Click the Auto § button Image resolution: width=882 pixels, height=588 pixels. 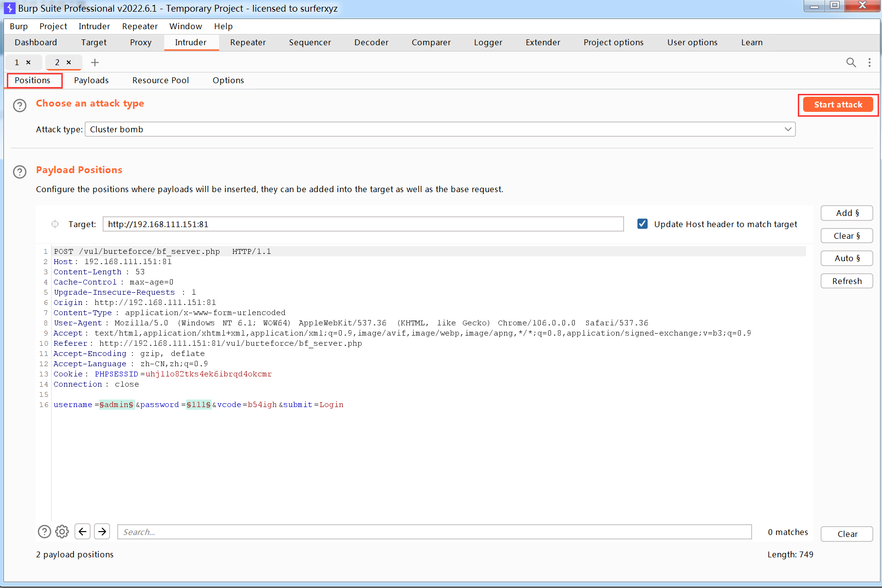846,258
